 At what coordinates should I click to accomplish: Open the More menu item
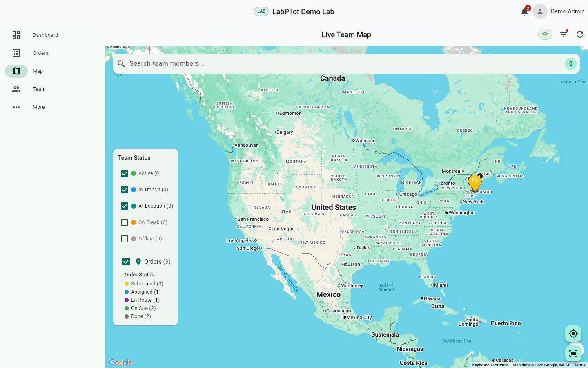point(52,107)
